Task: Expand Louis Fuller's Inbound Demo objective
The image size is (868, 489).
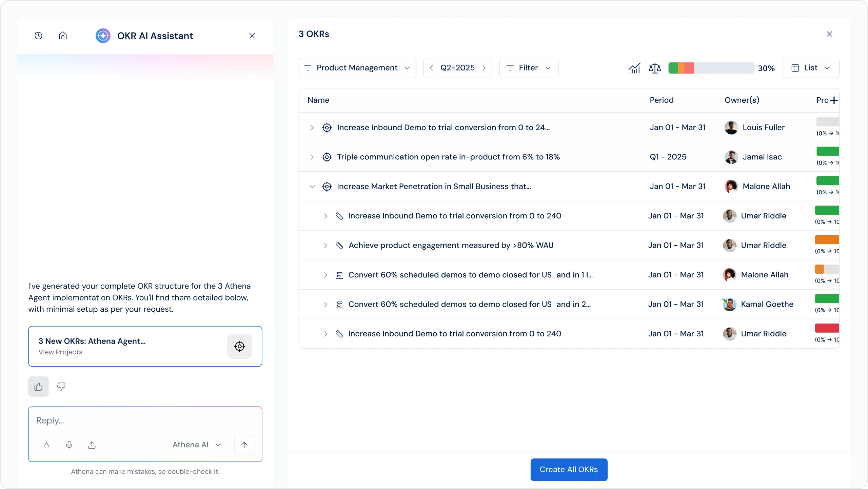Action: pyautogui.click(x=312, y=128)
